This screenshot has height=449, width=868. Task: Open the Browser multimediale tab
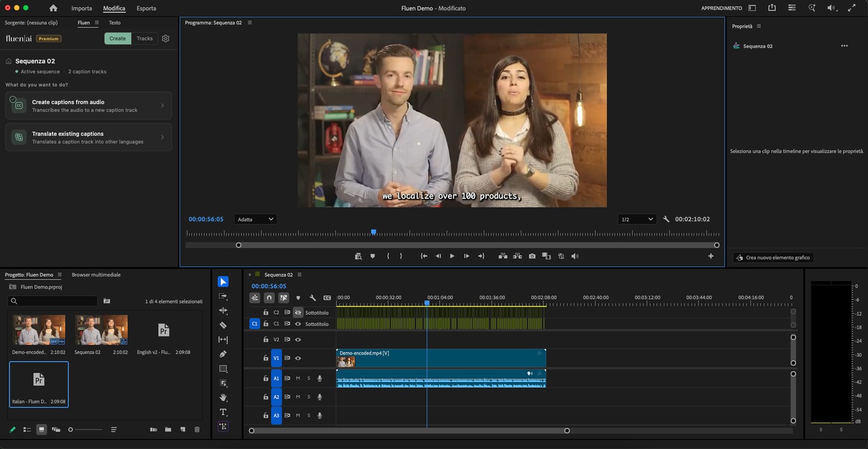pos(96,275)
